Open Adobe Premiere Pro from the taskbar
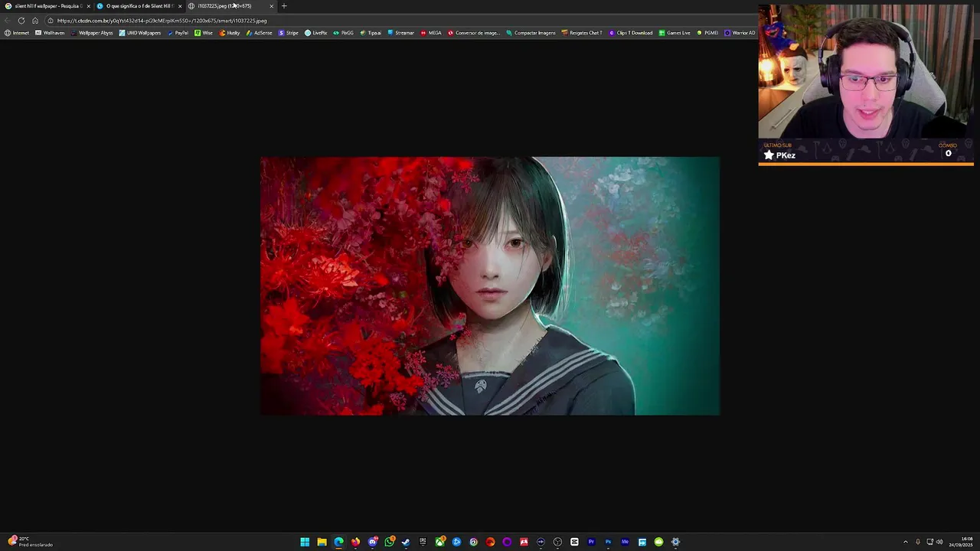Screen dimensions: 980x551 click(x=591, y=542)
